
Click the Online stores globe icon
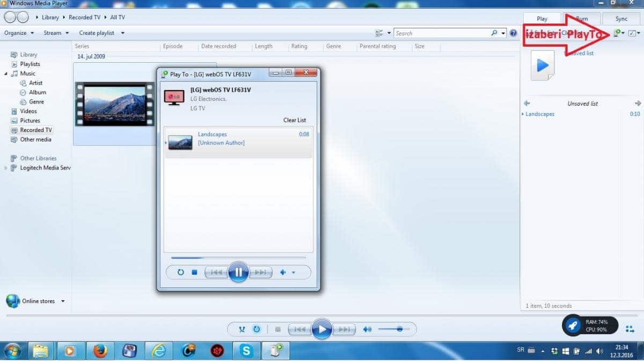(x=13, y=301)
